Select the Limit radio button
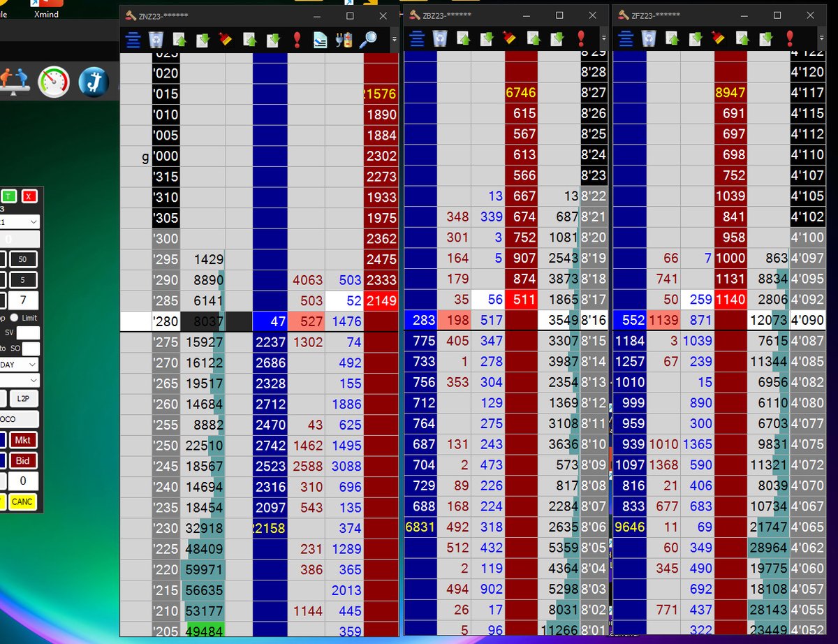The height and width of the screenshot is (644, 838). tap(15, 317)
